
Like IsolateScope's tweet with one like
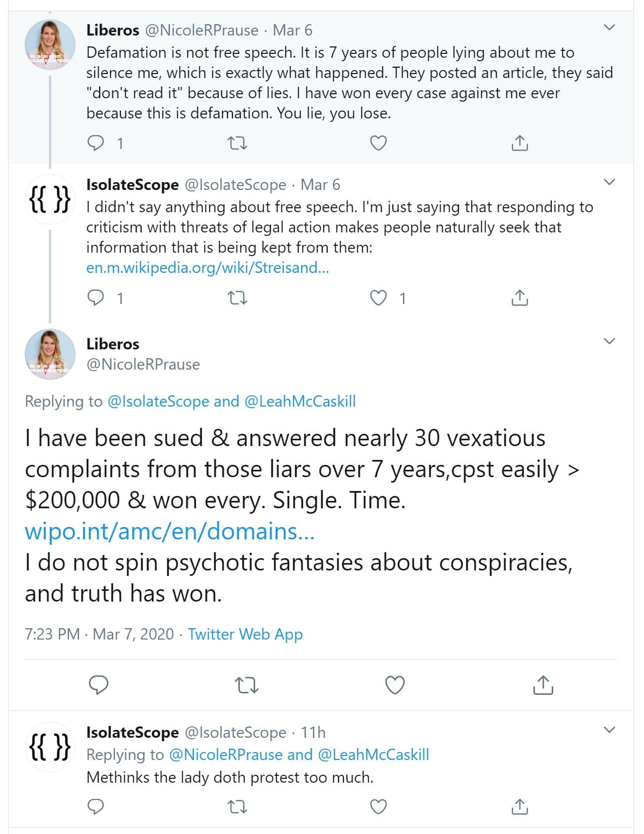click(379, 298)
